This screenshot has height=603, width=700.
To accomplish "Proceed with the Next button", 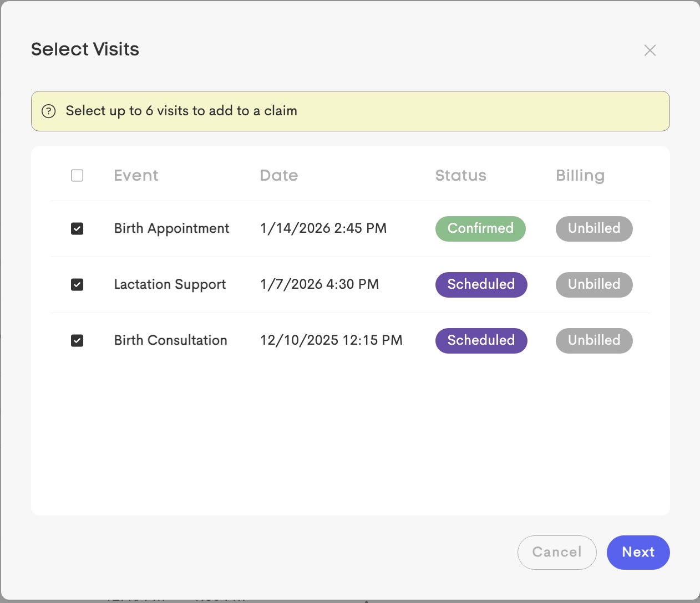I will coord(638,552).
